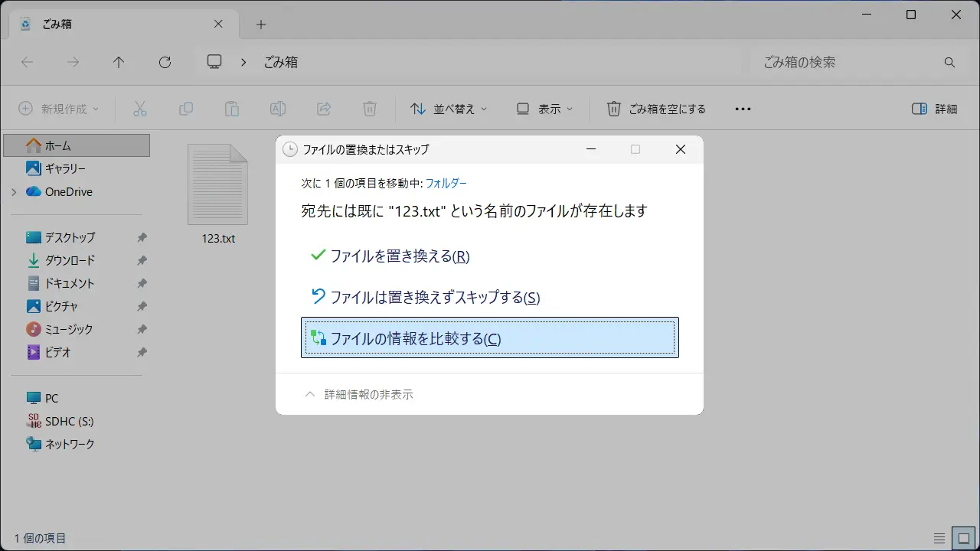Click ごみ箱を空にする button

(x=656, y=109)
